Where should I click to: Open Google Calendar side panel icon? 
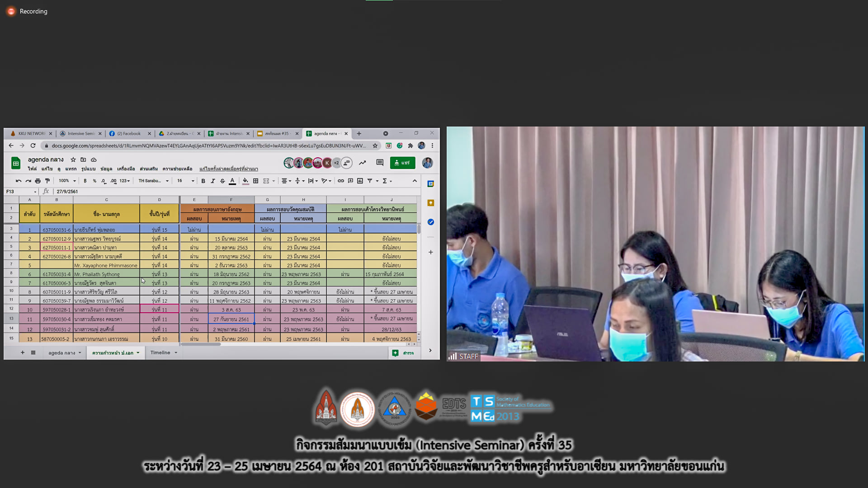(430, 184)
